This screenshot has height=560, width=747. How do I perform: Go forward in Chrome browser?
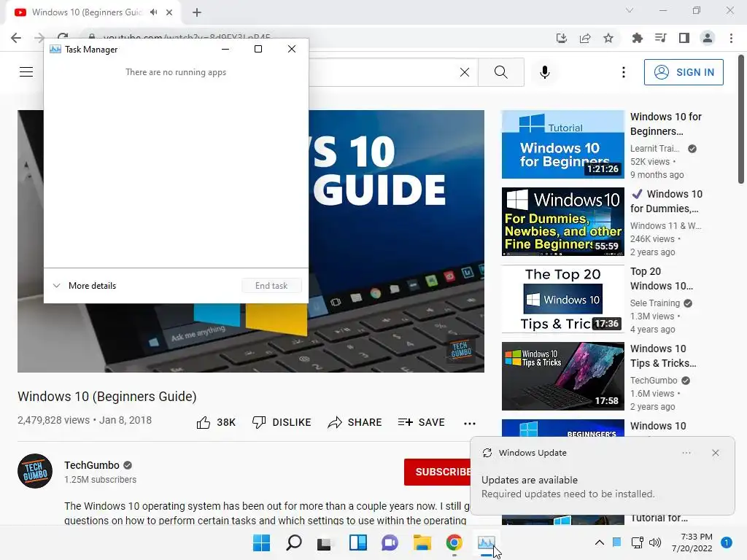pyautogui.click(x=39, y=38)
